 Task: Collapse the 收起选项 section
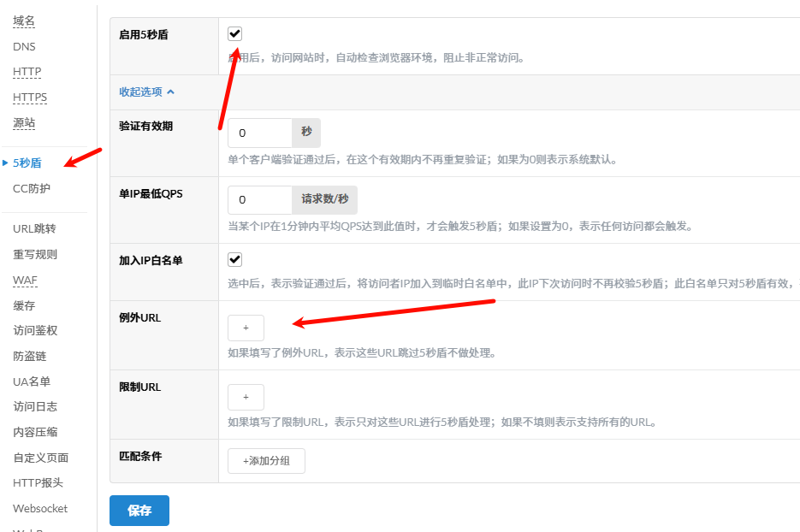pos(146,92)
